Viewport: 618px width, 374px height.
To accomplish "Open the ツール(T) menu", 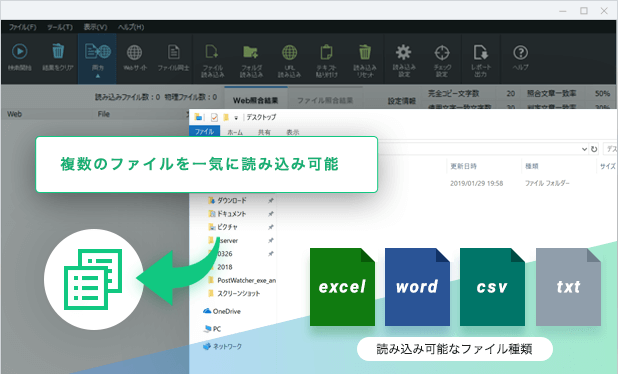I will [60, 27].
